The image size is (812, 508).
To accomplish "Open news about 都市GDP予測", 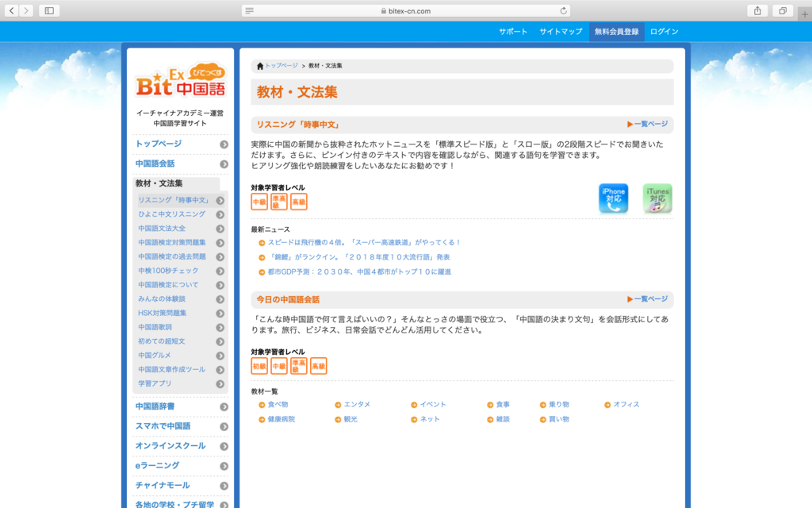I will coord(359,271).
